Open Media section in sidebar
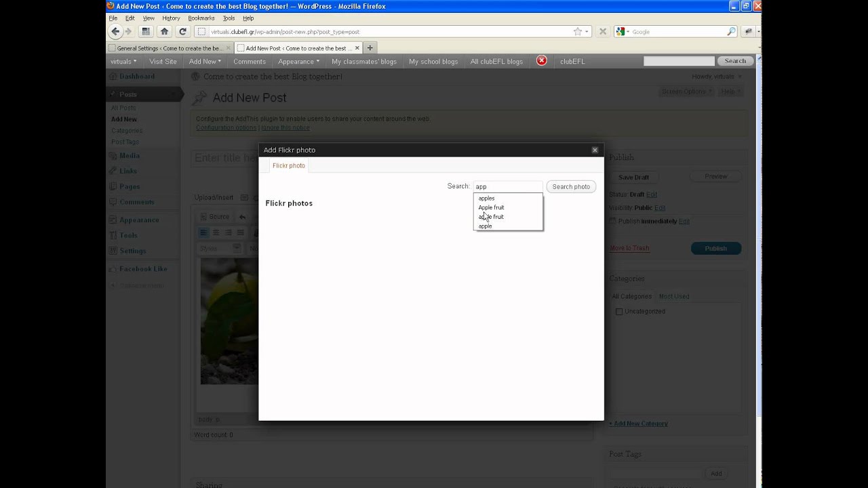Screen dimensions: 868x488 click(130, 156)
